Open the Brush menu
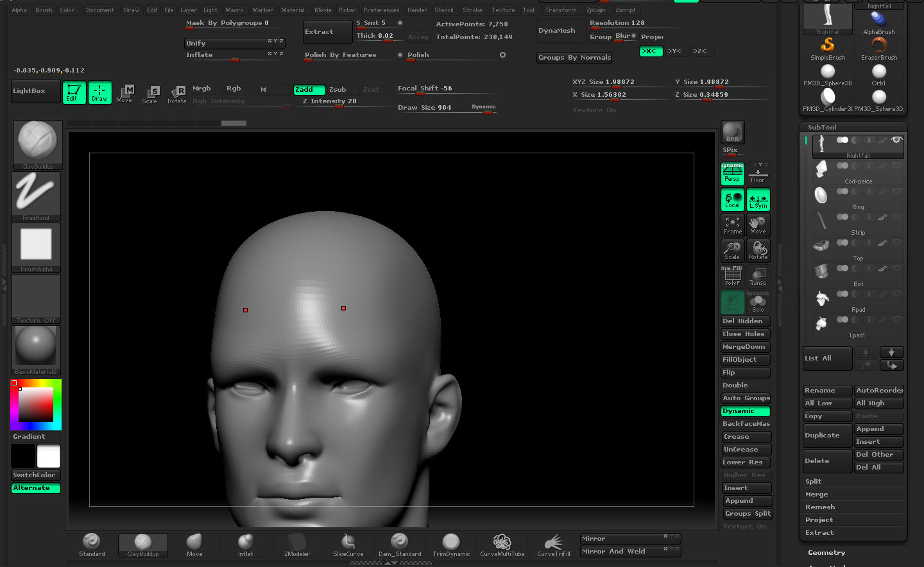The height and width of the screenshot is (567, 924). [44, 10]
